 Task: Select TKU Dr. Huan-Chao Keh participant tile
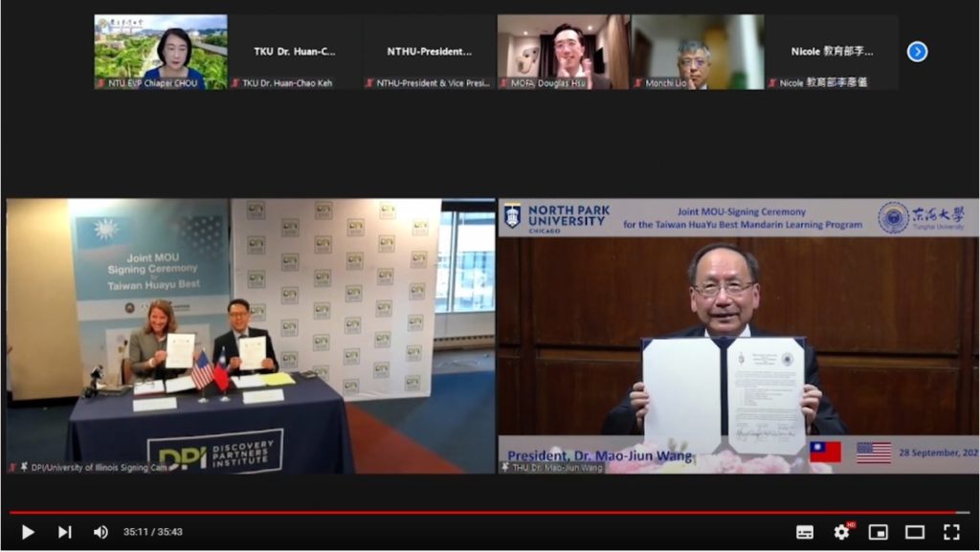coord(295,52)
